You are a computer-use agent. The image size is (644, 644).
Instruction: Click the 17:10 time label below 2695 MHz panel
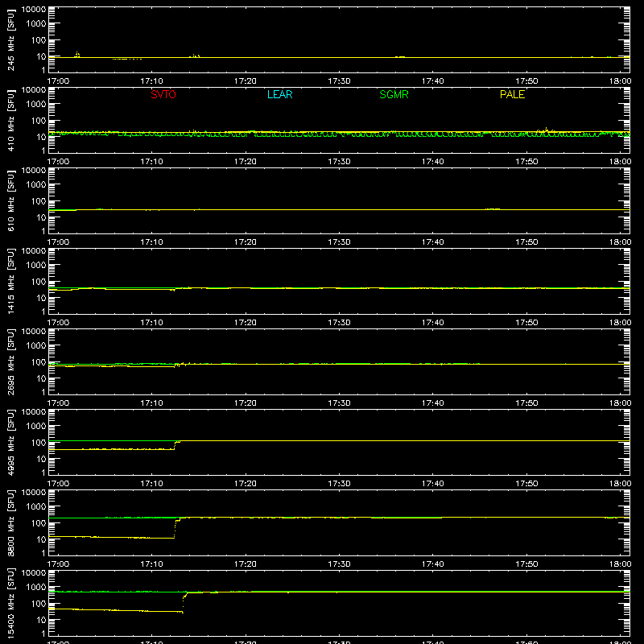[x=151, y=403]
